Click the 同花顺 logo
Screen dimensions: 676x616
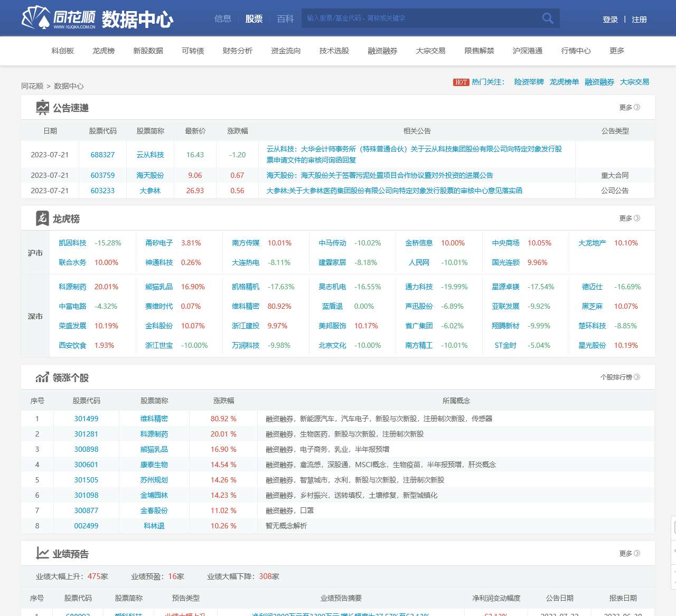pyautogui.click(x=59, y=18)
